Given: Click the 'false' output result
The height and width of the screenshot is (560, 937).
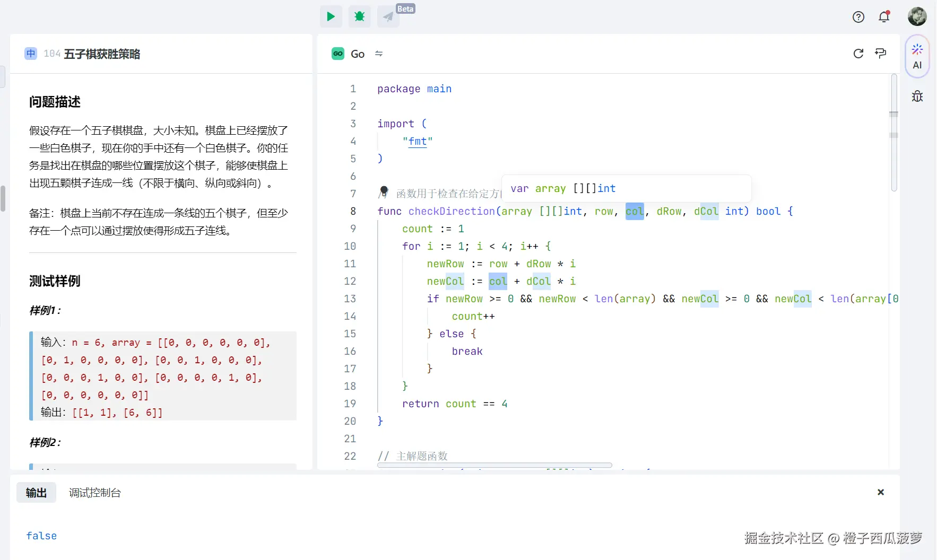Looking at the screenshot, I should tap(41, 536).
